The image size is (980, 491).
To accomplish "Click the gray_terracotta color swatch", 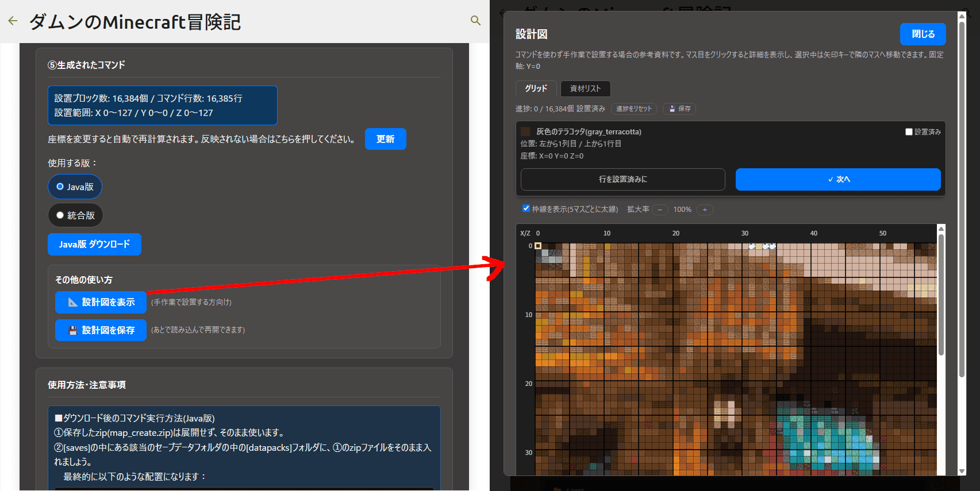I will tap(525, 132).
